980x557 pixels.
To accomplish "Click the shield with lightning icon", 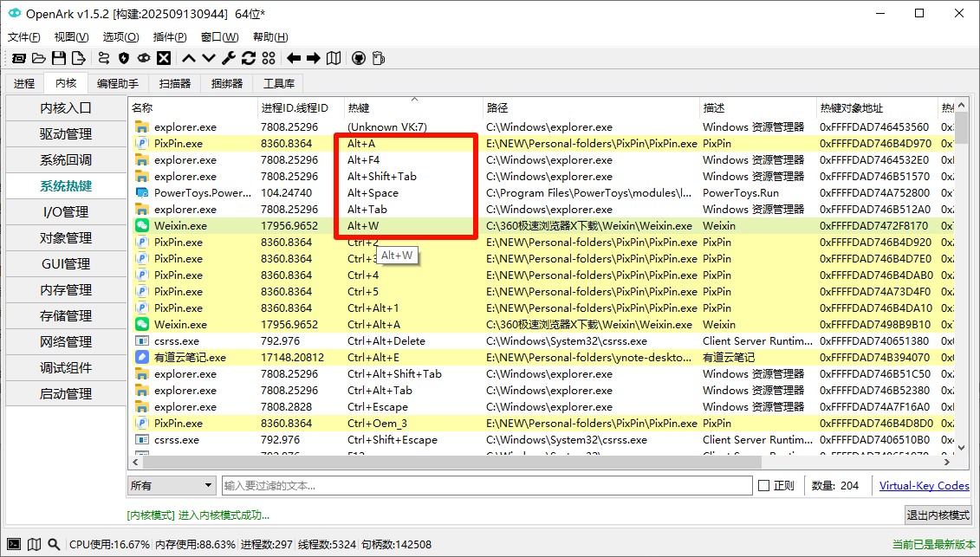I will tap(124, 59).
